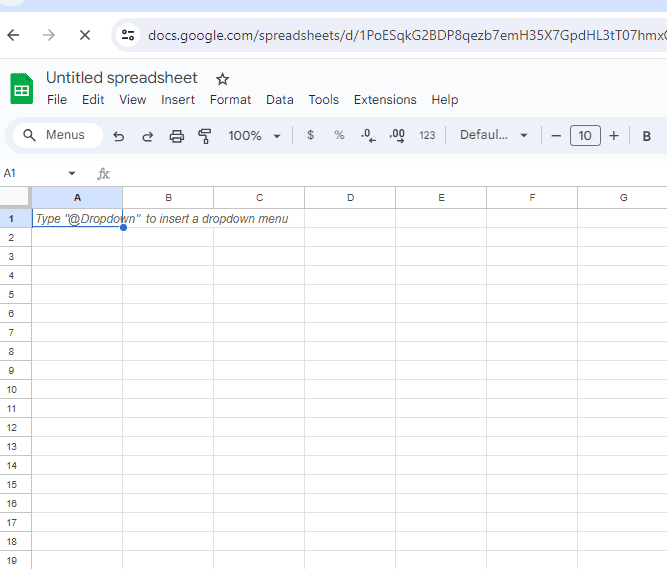Viewport: 667px width, 569px height.
Task: Select column F header
Action: click(532, 197)
